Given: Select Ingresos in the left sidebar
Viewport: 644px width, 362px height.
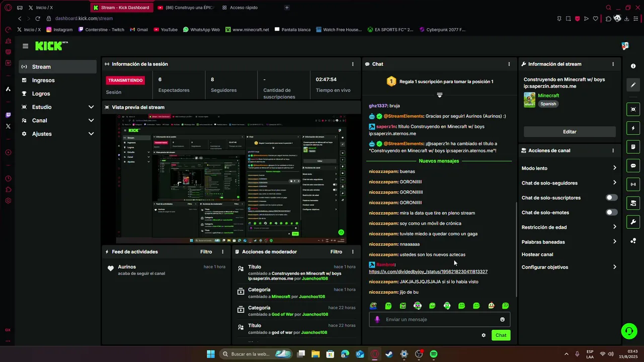Looking at the screenshot, I should pyautogui.click(x=58, y=80).
